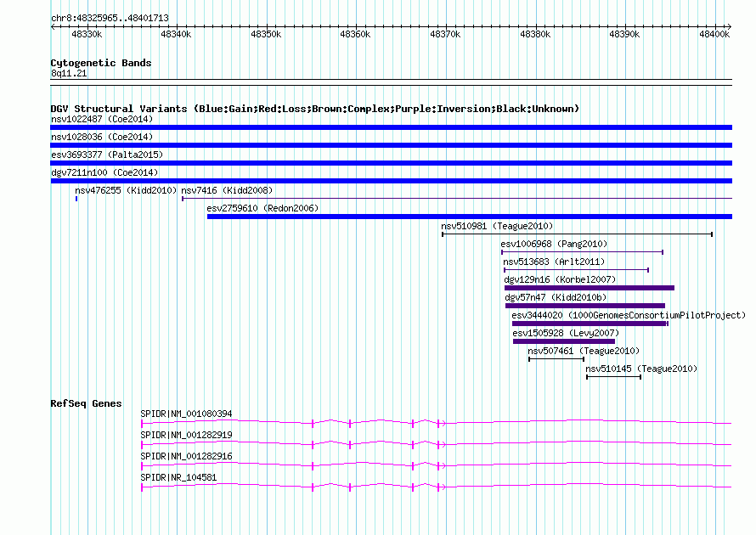Screen dimensions: 756x535
Task: Click the dgv57n47 (Kidd2010b) inversion bar
Action: pyautogui.click(x=584, y=306)
